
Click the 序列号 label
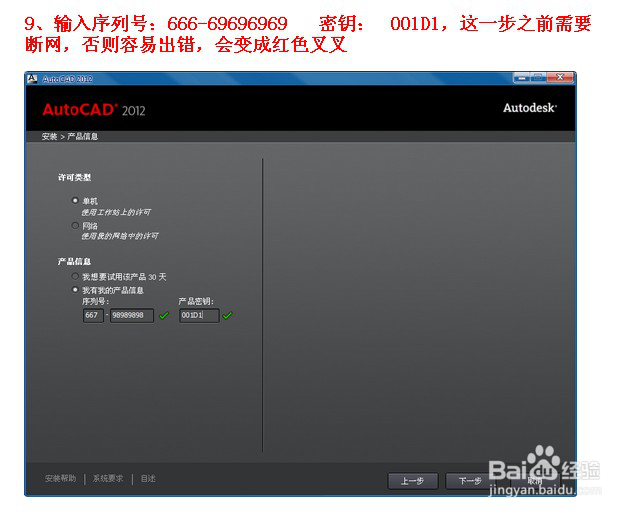95,301
